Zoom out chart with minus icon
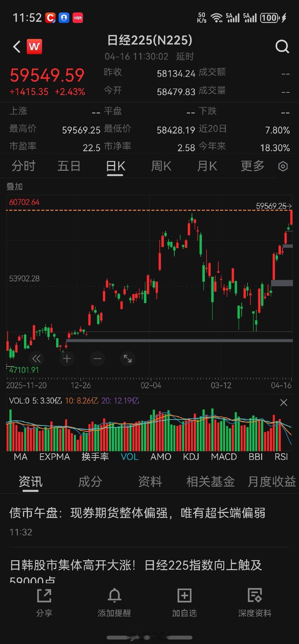This screenshot has width=299, height=644. pos(97,359)
